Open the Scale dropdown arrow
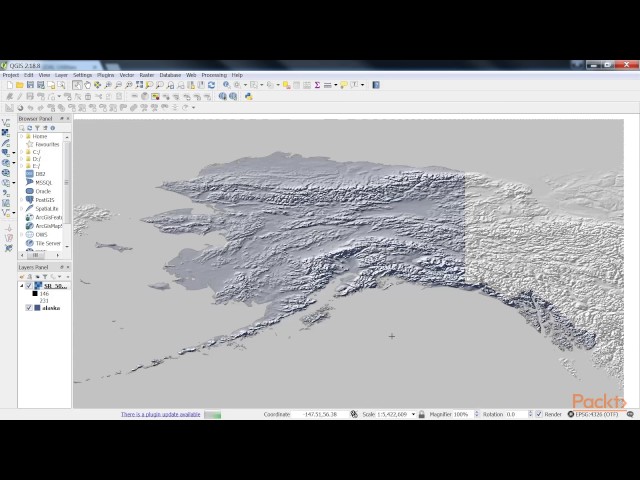Image resolution: width=640 pixels, height=480 pixels. click(413, 414)
